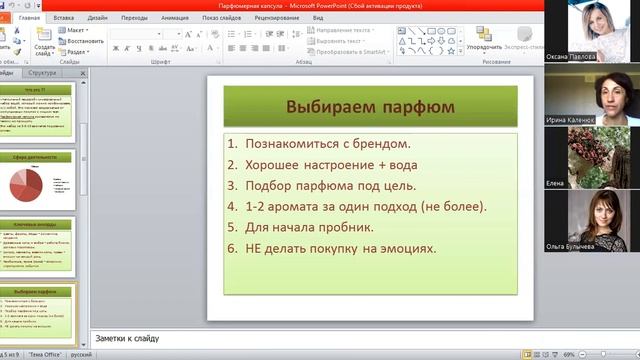Toggle underline (Ч) formatting
Screen dimensions: 640x360
[x=139, y=49]
